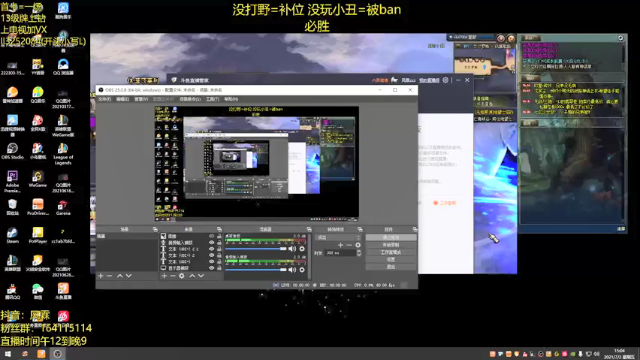Select the scene entry in Scenes list
The width and height of the screenshot is (640, 360).
click(127, 236)
